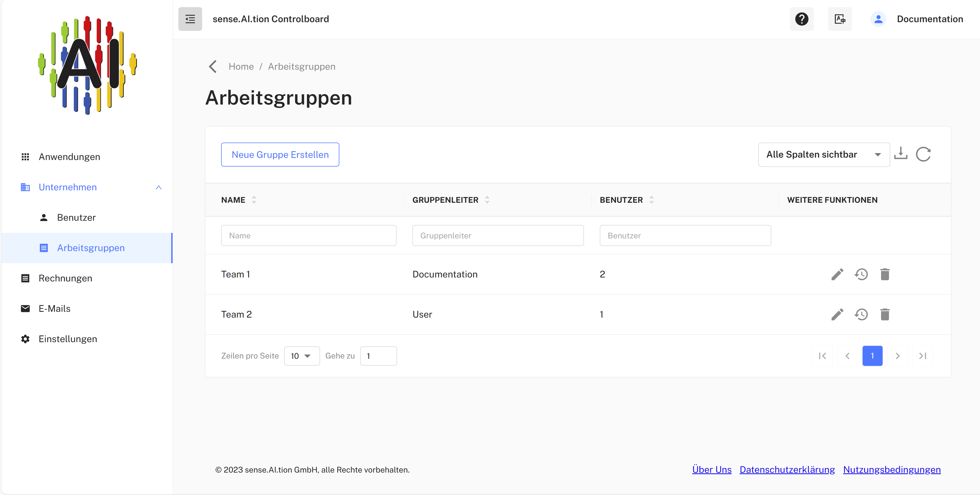Collapse the Unternehmen sidebar section
Viewport: 980px width, 495px height.
(159, 187)
